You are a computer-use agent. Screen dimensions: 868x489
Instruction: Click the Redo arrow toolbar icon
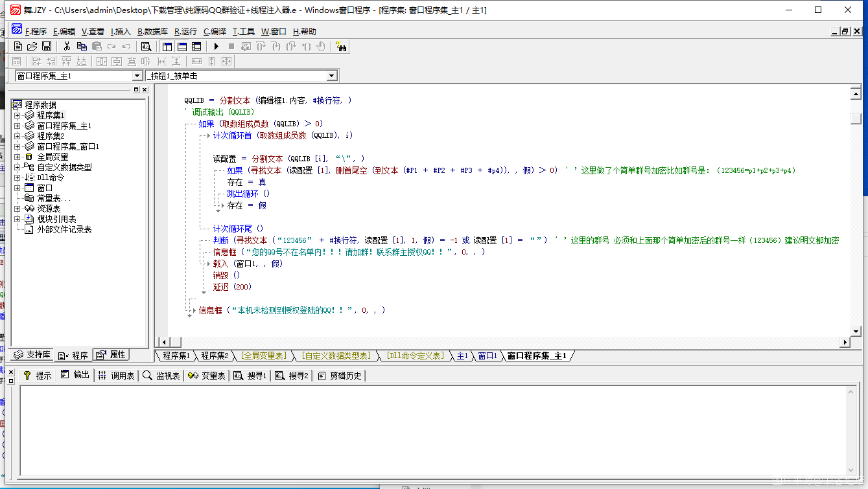(x=111, y=46)
